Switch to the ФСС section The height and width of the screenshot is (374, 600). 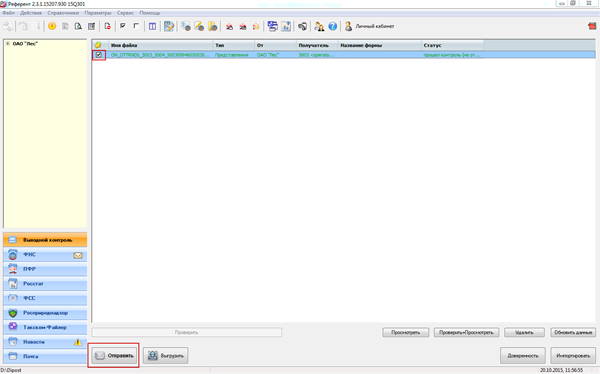pyautogui.click(x=45, y=298)
